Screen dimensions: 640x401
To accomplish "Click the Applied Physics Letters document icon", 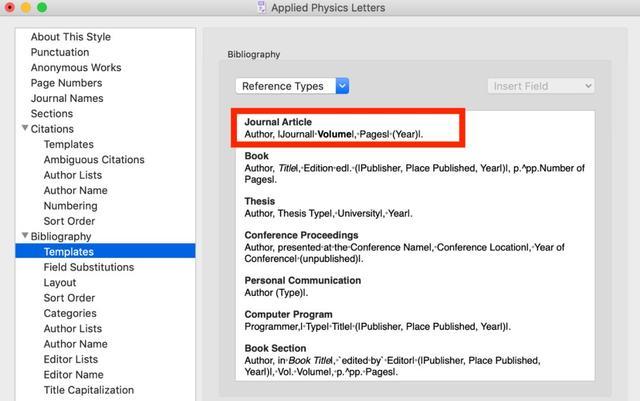I will pyautogui.click(x=262, y=7).
